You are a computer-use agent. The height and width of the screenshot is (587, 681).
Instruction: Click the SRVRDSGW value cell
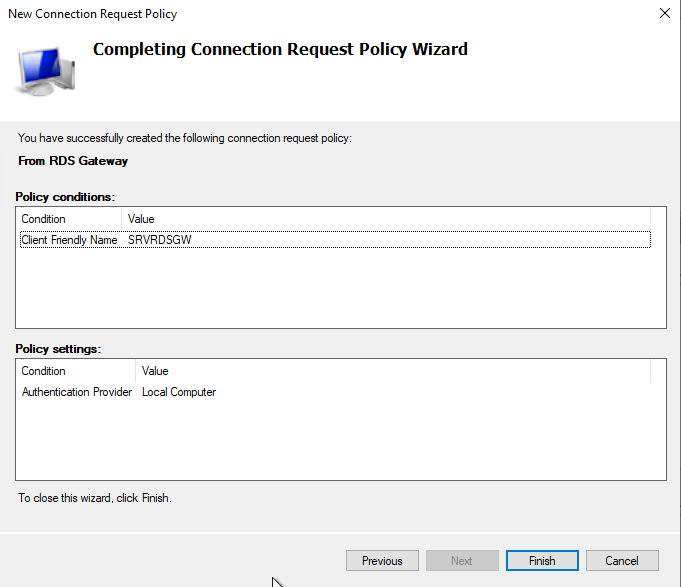159,240
